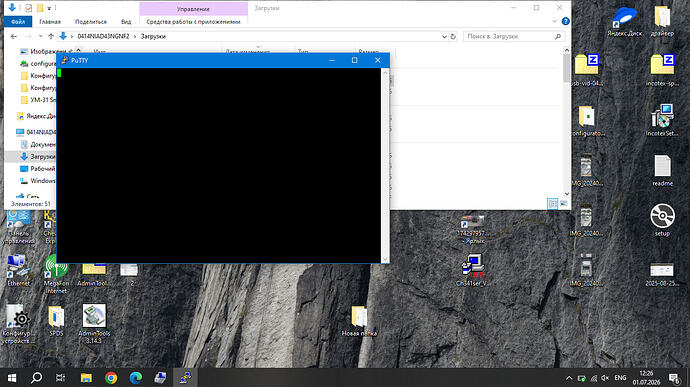Select Изображения in Explorer navigation pane
690x387 pixels.
click(x=43, y=52)
